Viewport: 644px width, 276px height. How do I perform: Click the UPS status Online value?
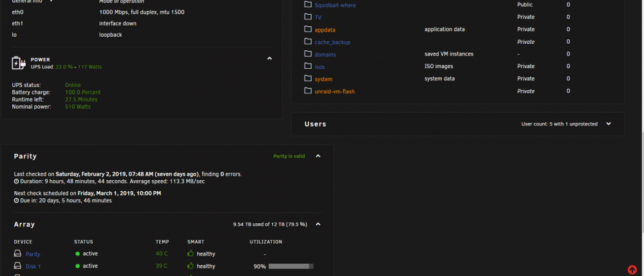click(x=73, y=85)
